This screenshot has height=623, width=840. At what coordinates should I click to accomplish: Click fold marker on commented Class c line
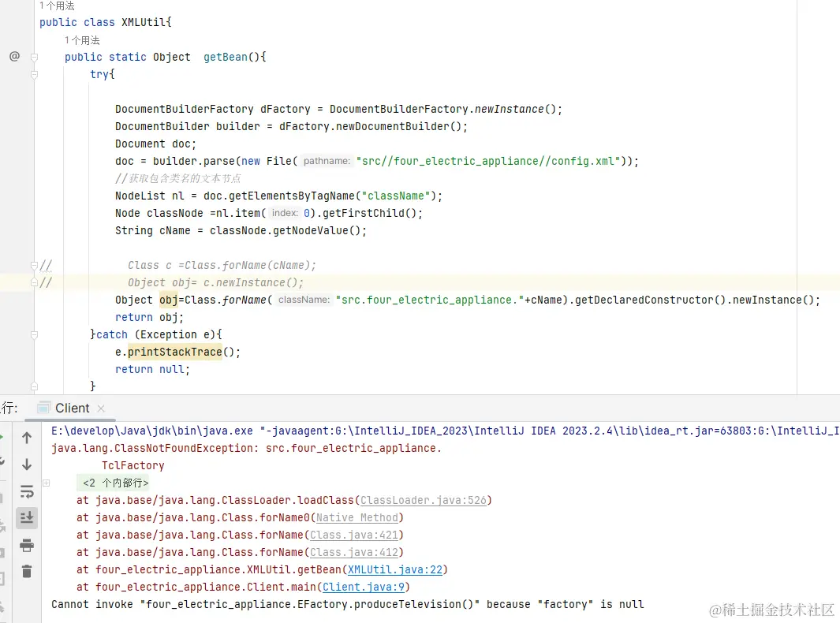coord(34,265)
